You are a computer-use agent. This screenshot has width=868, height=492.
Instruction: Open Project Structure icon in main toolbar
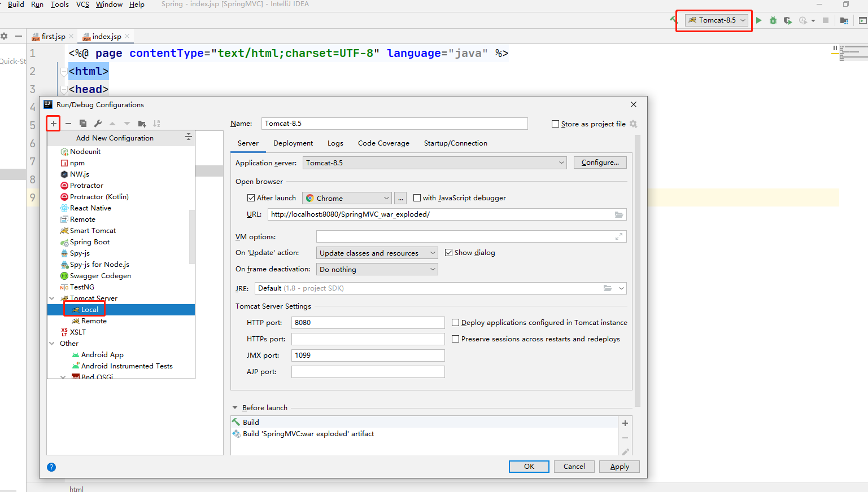coord(844,20)
